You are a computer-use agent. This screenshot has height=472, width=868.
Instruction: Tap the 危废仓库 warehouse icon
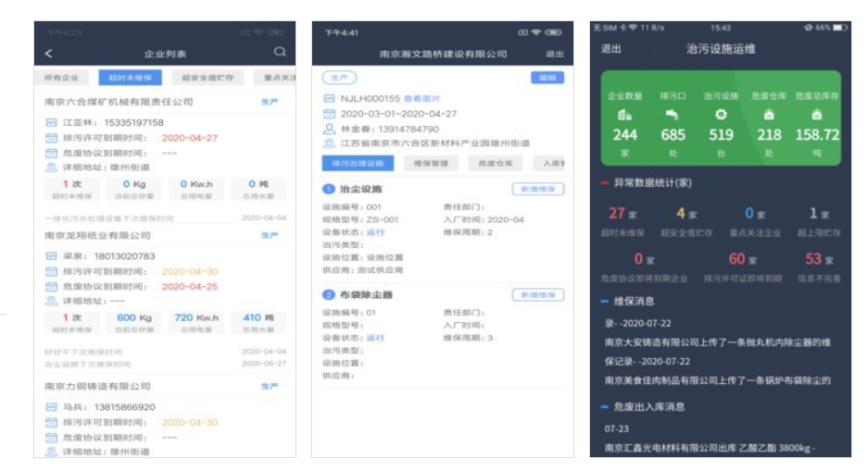click(769, 115)
